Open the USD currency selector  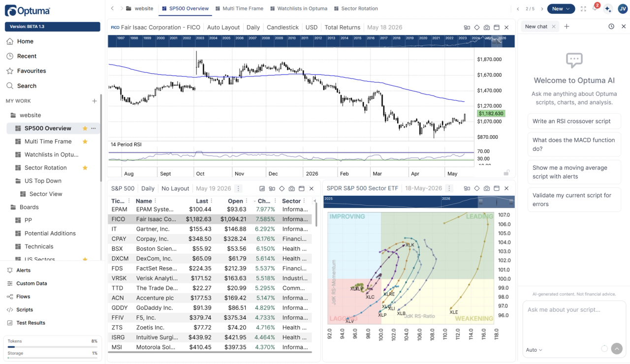click(x=312, y=28)
